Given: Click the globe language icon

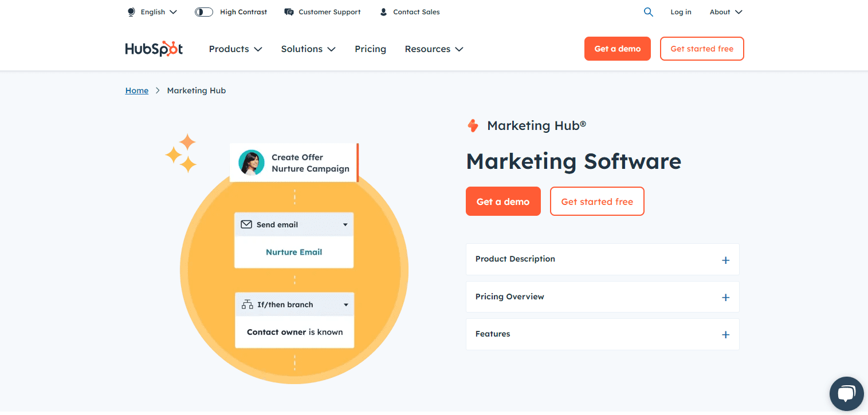Looking at the screenshot, I should click(x=131, y=12).
